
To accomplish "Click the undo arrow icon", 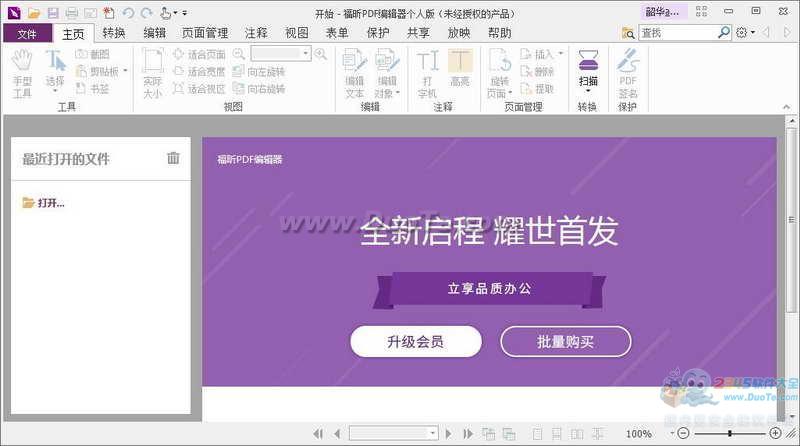I will (x=128, y=13).
